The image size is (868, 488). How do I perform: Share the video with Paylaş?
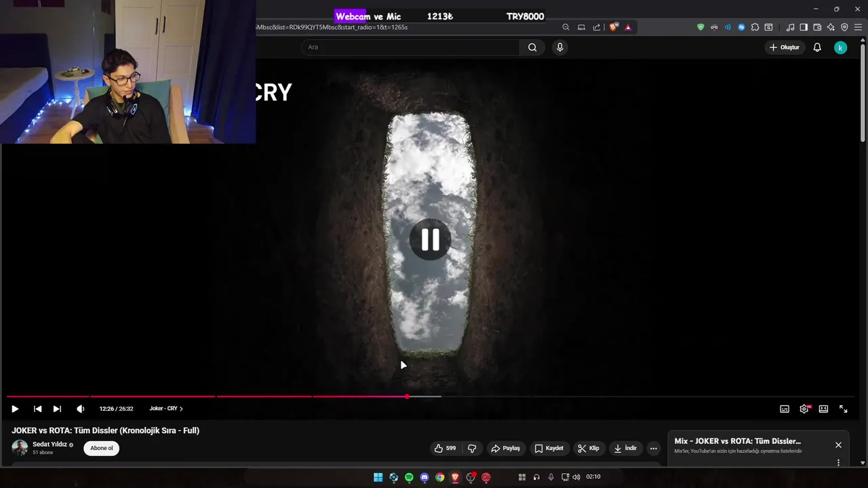[506, 448]
